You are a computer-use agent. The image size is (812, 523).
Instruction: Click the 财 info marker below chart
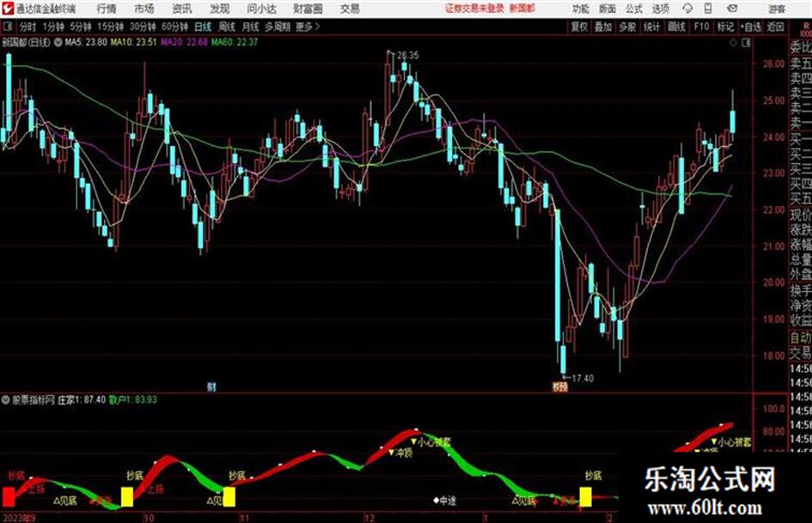[x=211, y=386]
